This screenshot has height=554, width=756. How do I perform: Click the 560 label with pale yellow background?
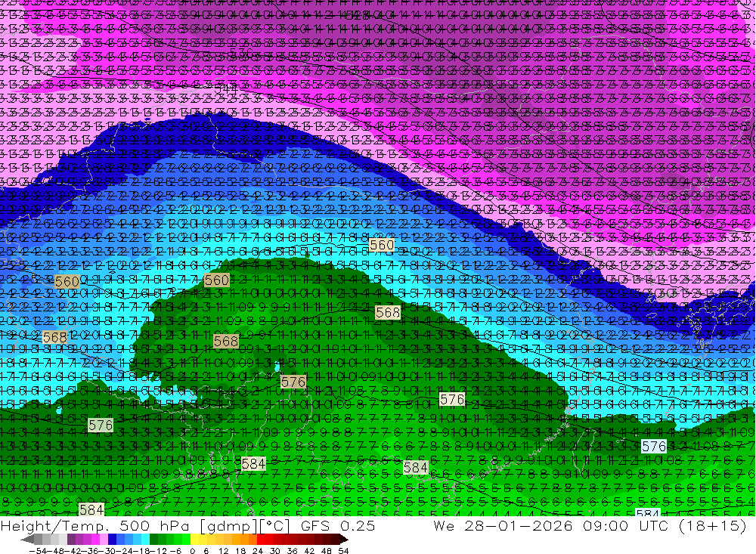[381, 245]
